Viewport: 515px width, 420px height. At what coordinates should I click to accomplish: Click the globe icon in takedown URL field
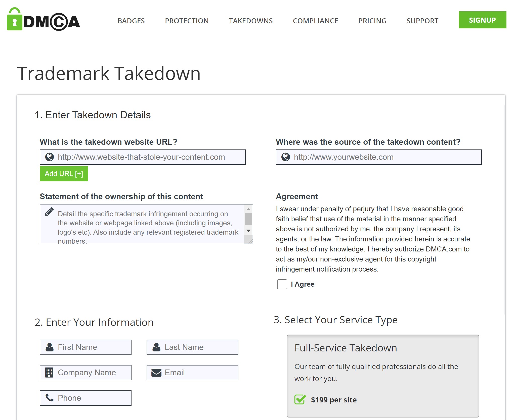point(50,157)
